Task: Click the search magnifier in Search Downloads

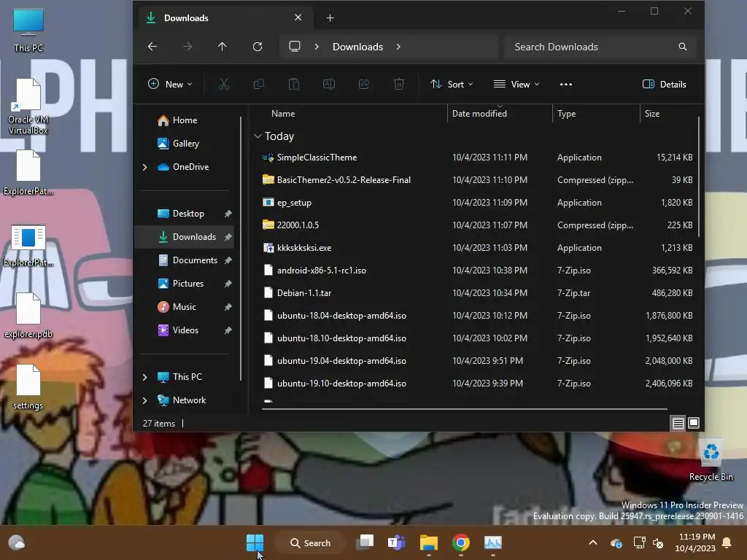Action: [x=683, y=47]
